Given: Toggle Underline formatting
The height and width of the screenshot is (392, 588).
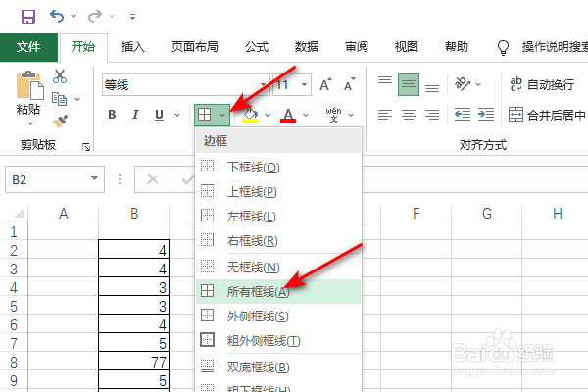Looking at the screenshot, I should pos(159,115).
